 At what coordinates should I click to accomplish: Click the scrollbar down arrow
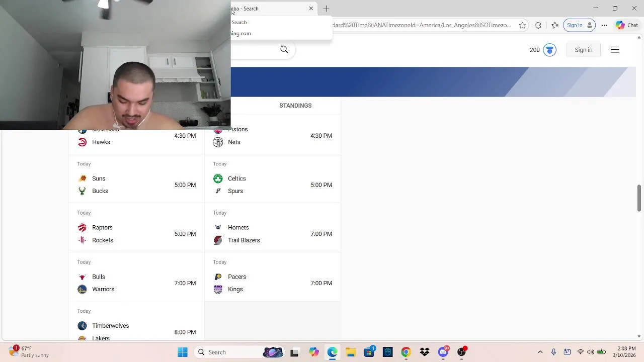click(639, 336)
